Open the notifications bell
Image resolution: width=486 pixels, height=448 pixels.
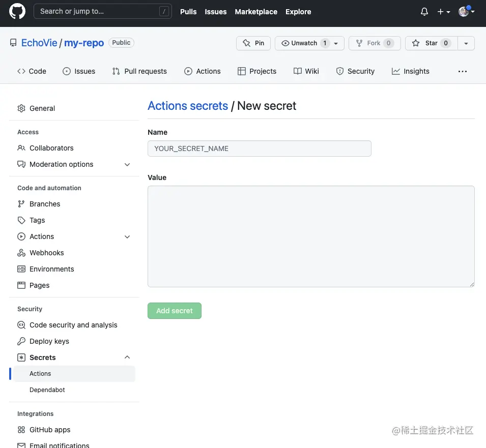424,12
